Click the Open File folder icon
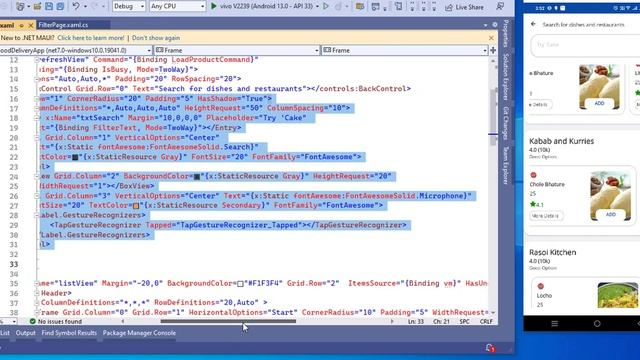The image size is (640, 360). pos(37,7)
